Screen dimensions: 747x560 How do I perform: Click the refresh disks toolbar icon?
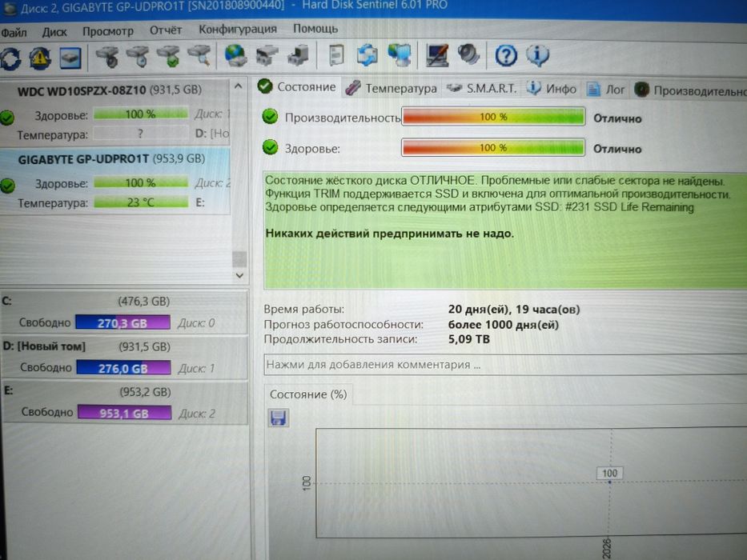[x=11, y=58]
